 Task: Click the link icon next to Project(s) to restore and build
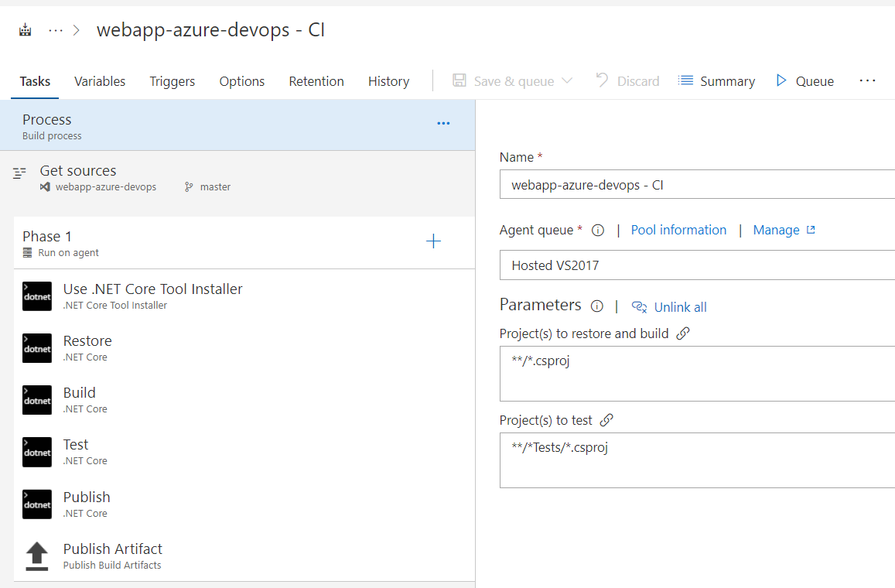[x=683, y=333]
